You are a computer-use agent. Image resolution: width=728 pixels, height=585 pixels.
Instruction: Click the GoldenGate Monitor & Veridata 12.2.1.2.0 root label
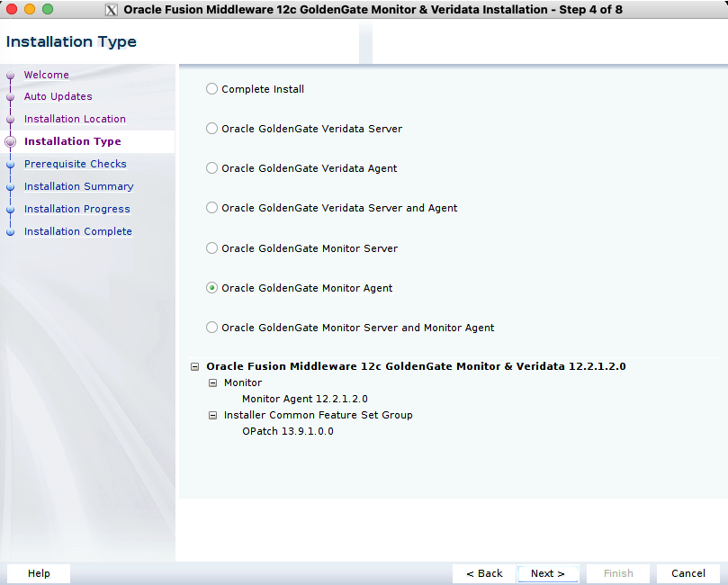(x=416, y=366)
